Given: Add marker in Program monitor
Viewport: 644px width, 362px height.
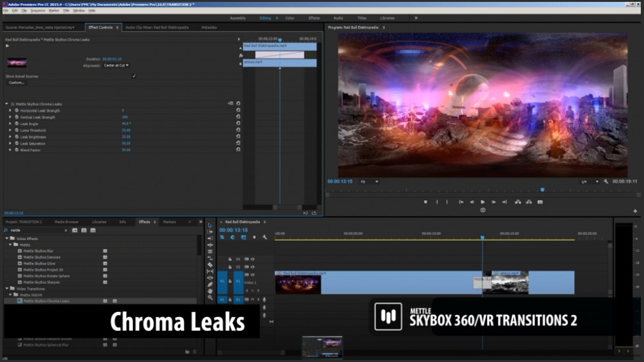Looking at the screenshot, I should pos(426,202).
